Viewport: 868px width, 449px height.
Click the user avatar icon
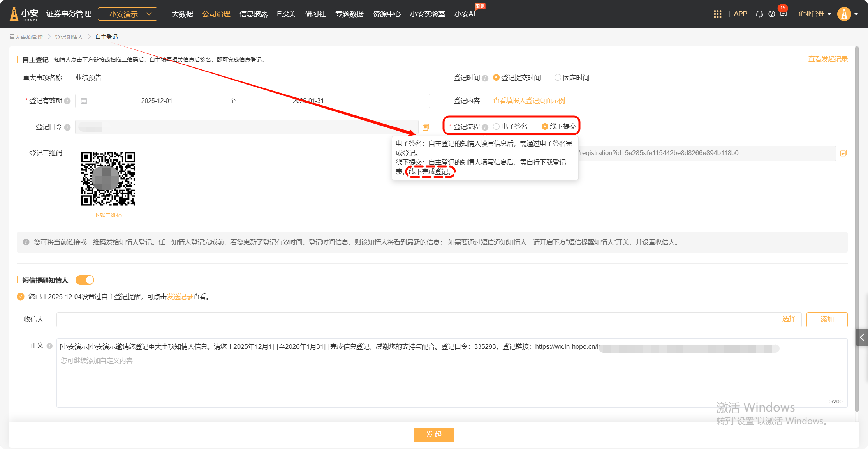point(844,14)
